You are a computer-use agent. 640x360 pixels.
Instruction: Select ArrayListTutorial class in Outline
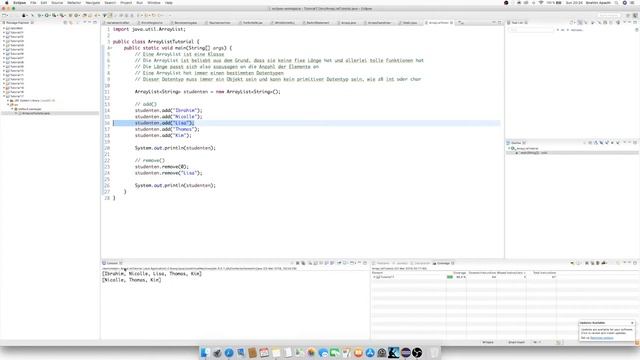point(527,149)
